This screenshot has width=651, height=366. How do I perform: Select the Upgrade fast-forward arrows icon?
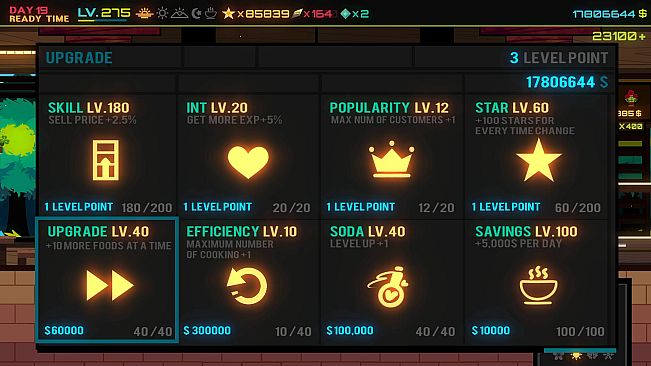[110, 285]
